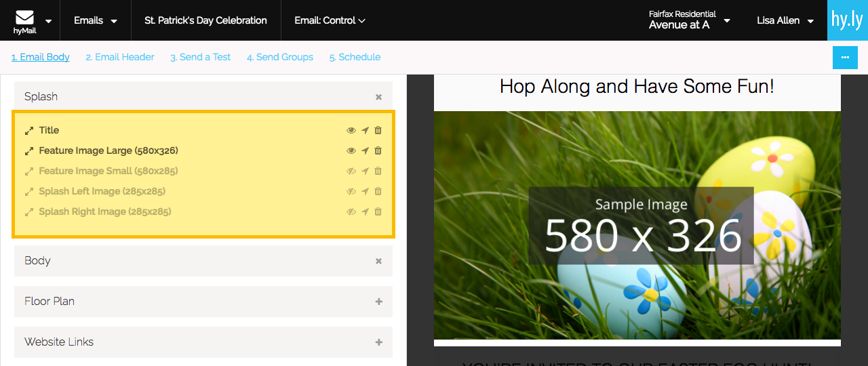Expand the Website Links section

click(x=378, y=342)
